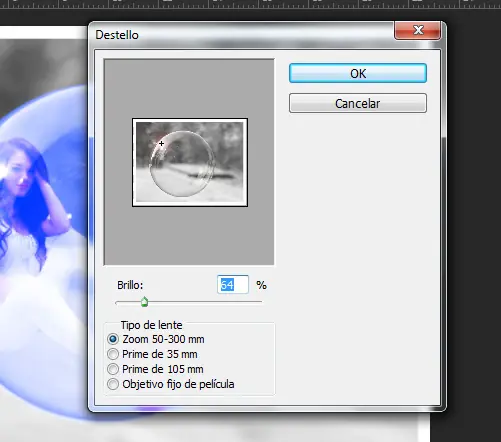Click the horizontal ruler above the canvas
The width and height of the screenshot is (501, 442).
[250, 4]
